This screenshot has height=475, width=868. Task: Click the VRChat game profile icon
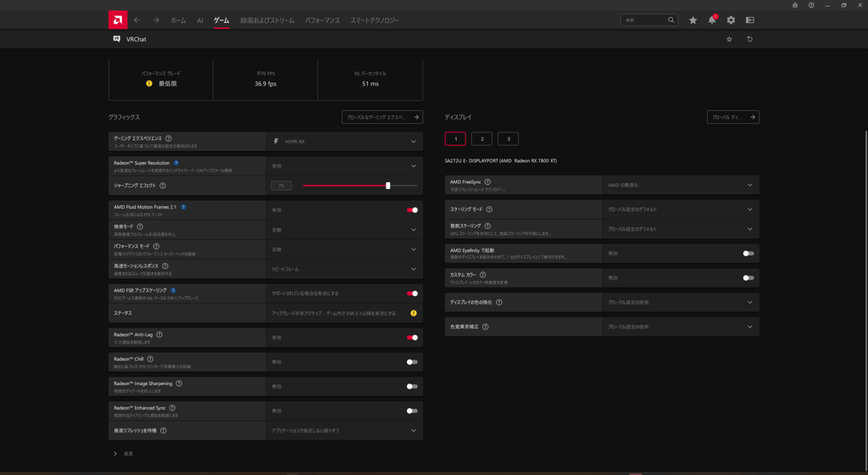click(x=117, y=39)
